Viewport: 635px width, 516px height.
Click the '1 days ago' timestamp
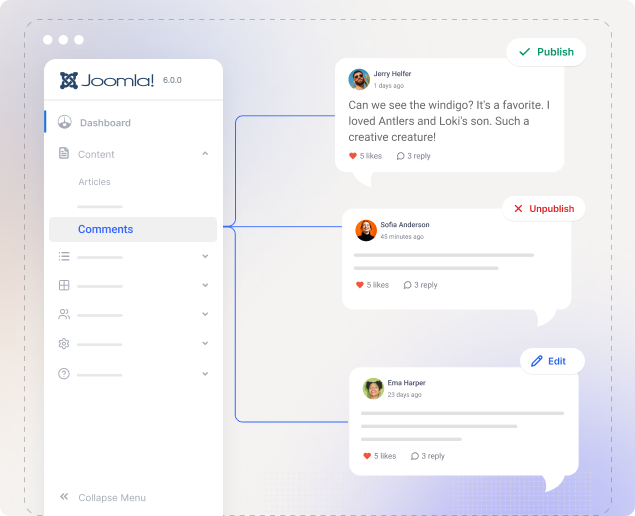pyautogui.click(x=389, y=85)
